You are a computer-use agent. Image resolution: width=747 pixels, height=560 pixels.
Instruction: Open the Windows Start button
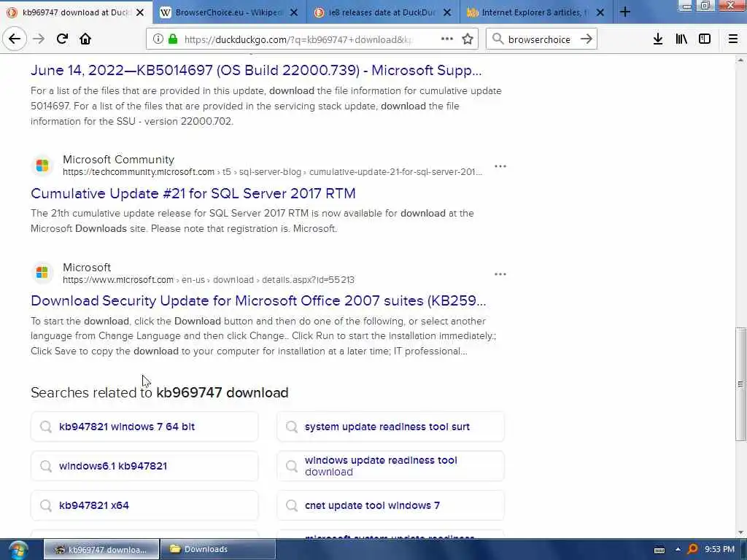tap(18, 550)
